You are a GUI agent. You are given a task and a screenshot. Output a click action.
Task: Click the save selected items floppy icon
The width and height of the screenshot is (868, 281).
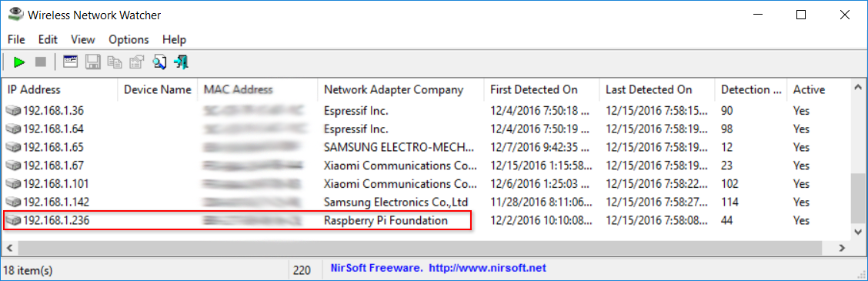click(x=92, y=62)
